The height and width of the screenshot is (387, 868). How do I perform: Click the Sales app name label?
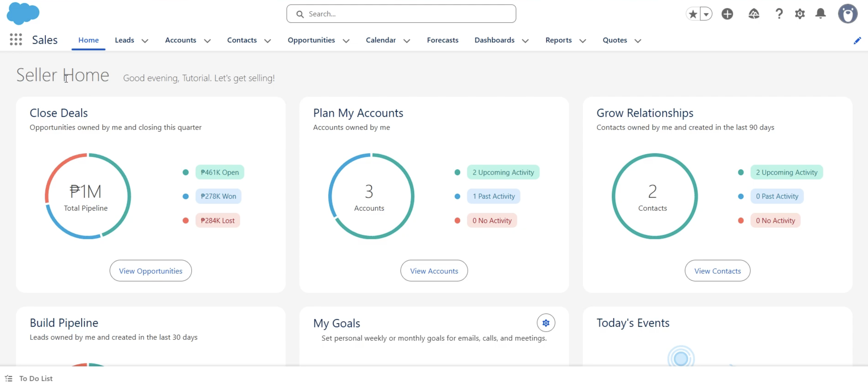tap(45, 40)
